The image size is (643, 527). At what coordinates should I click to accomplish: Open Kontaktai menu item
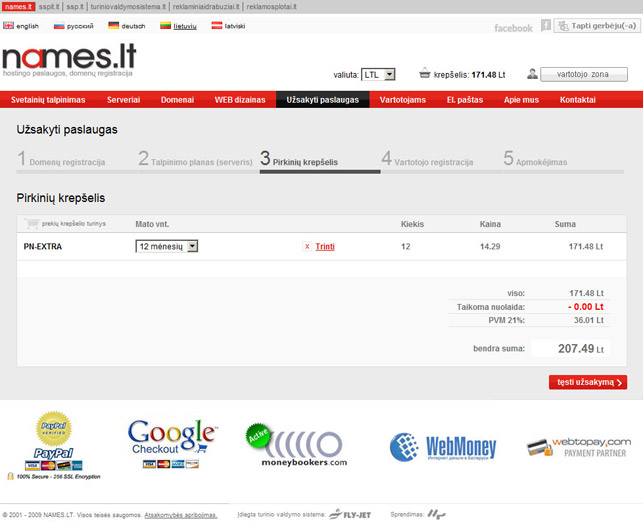(577, 100)
